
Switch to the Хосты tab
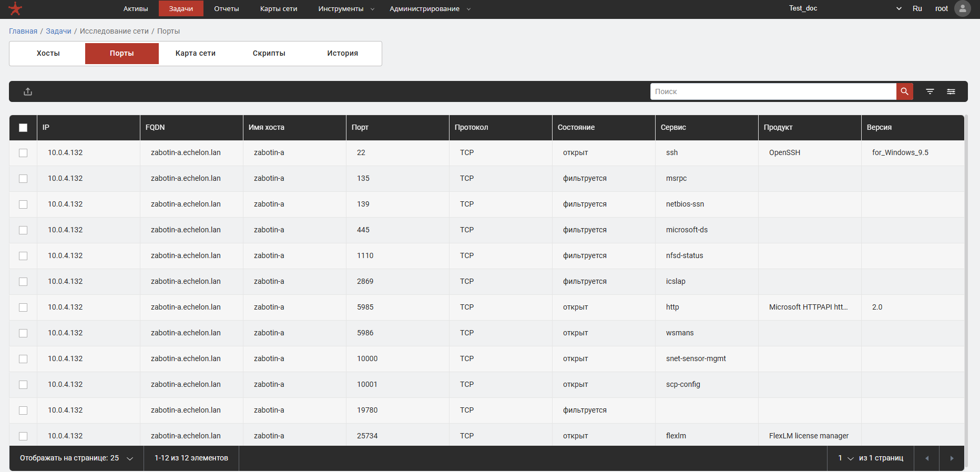[48, 53]
